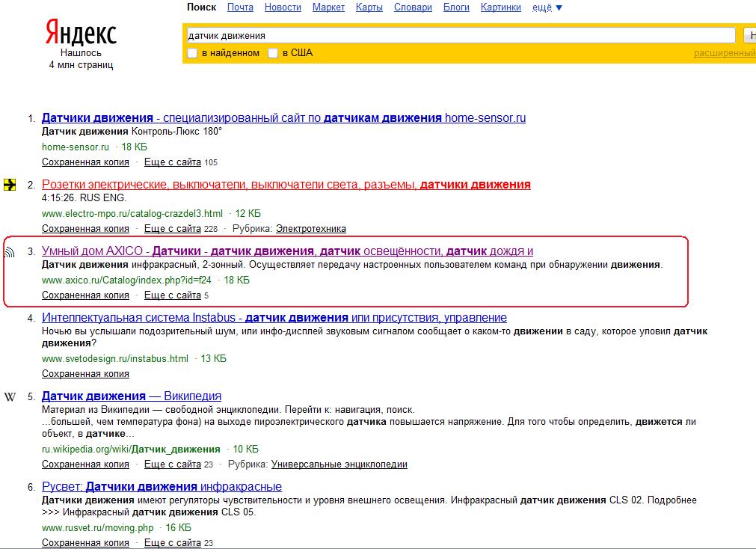Screen dimensions: 756x549
Task: Show more from rusvet.ru site
Action: (173, 543)
